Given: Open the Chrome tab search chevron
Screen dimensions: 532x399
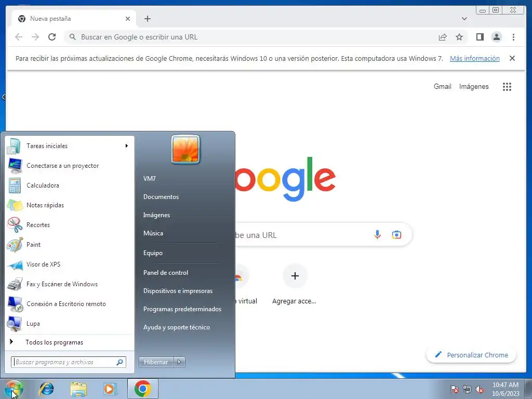Looking at the screenshot, I should (464, 19).
